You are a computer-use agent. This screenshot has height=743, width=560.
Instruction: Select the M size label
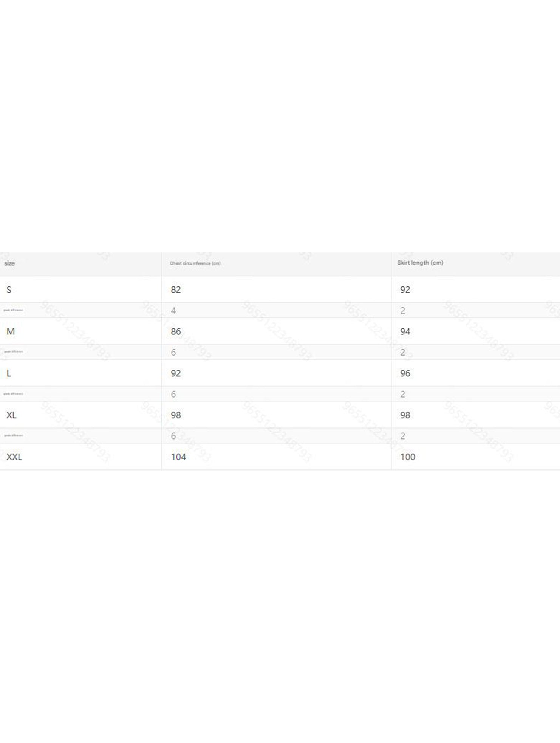point(10,331)
